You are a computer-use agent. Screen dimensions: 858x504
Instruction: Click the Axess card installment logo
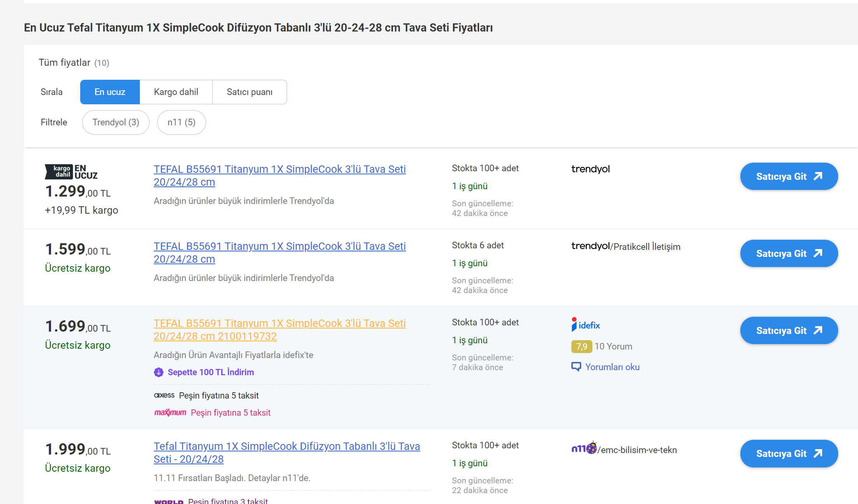(164, 395)
